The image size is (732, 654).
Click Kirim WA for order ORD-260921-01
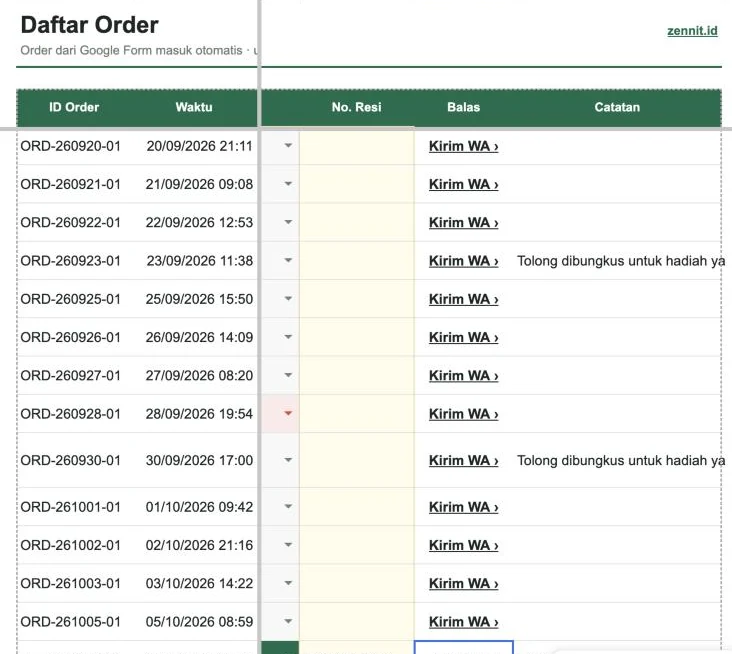coord(464,184)
